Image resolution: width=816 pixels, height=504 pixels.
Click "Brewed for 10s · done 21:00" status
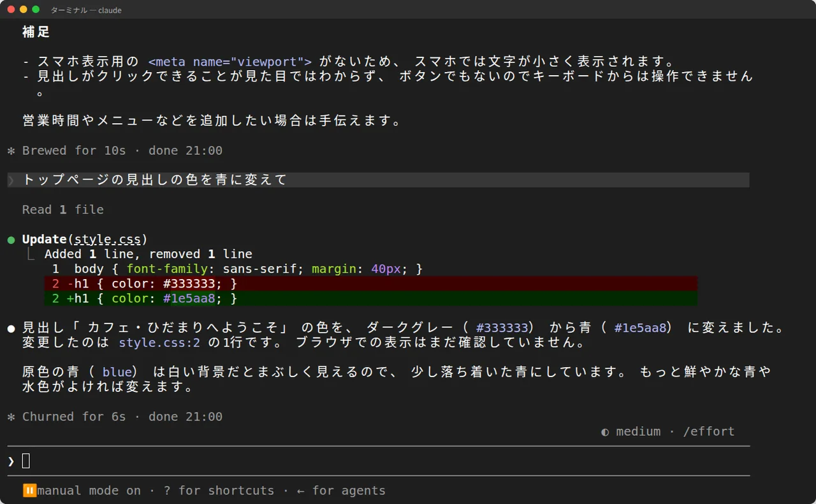[x=122, y=151]
